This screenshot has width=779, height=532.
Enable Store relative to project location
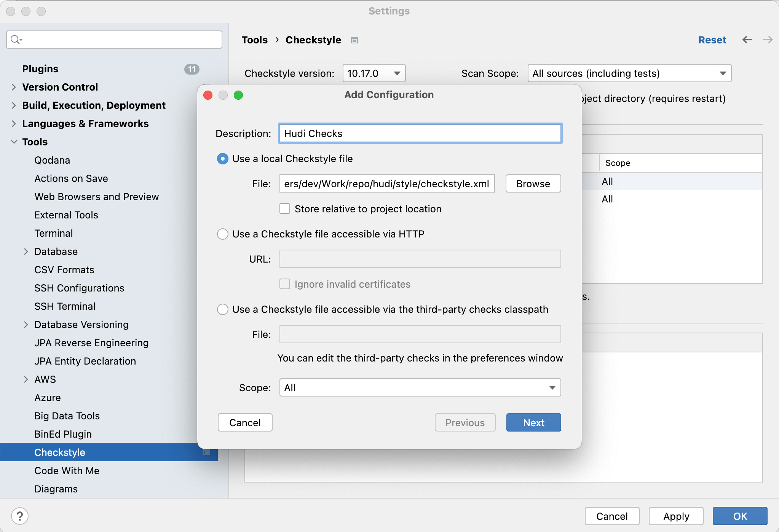tap(285, 209)
